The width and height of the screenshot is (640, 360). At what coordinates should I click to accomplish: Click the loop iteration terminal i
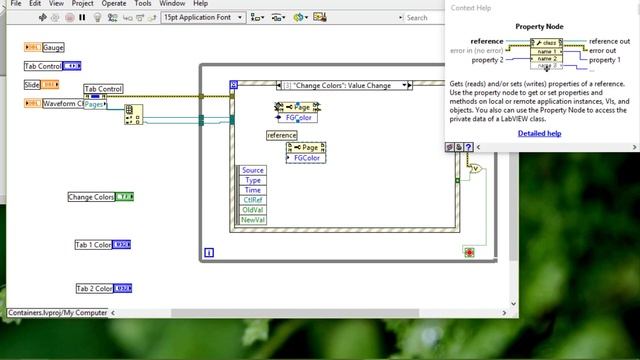[209, 253]
